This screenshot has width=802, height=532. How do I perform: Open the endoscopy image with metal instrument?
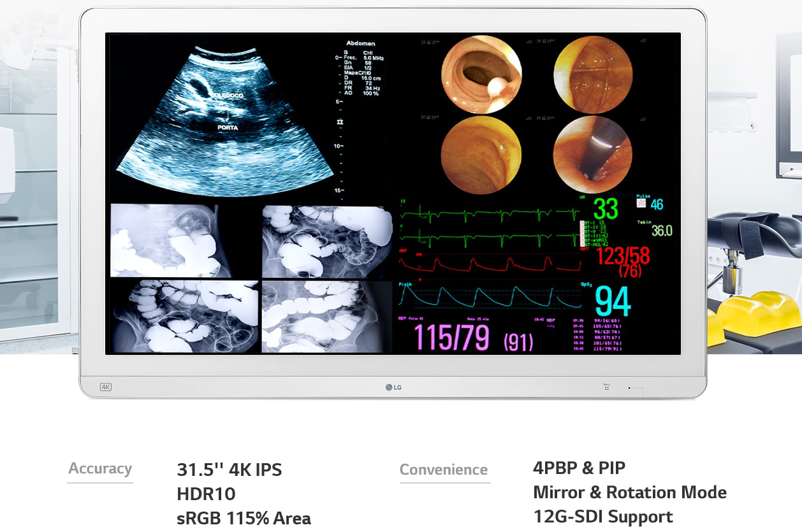click(593, 155)
